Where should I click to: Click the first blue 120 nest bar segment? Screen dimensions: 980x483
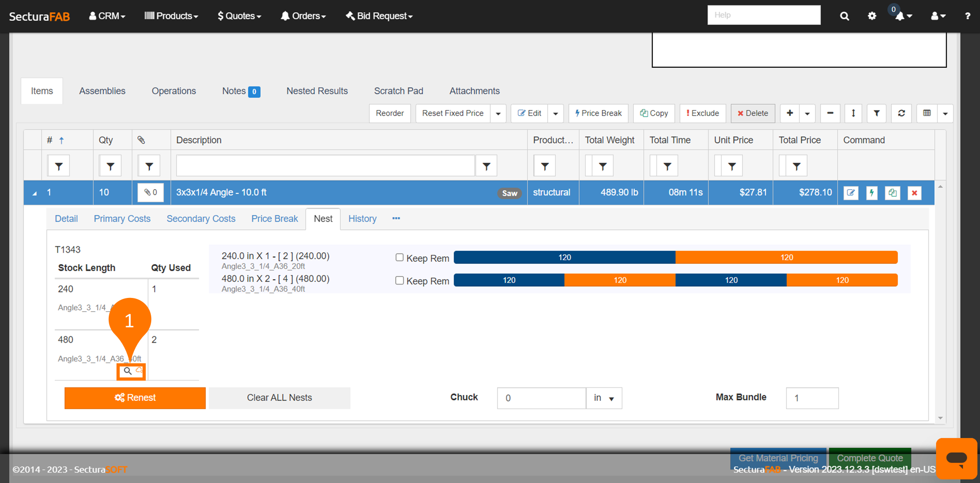564,258
